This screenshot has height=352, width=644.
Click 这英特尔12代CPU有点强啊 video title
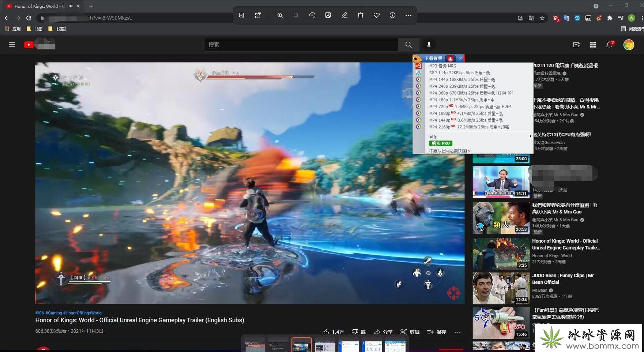(x=562, y=135)
